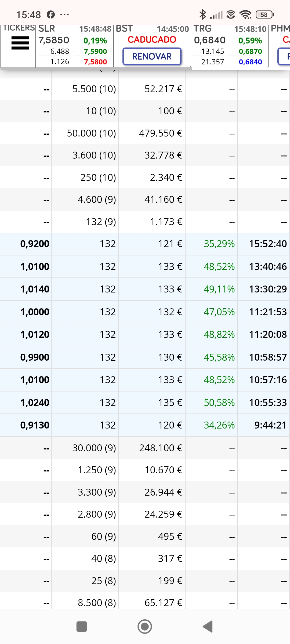This screenshot has height=644, width=290.
Task: Tap the 30.000 (9) order for 248.100 €
Action: coord(145,448)
